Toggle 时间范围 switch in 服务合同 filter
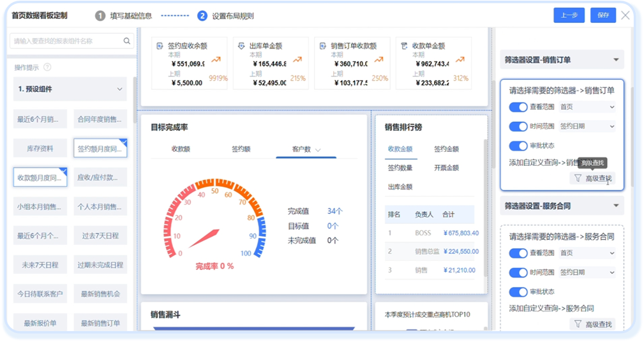Screen dimensions: 644x342 (518, 272)
